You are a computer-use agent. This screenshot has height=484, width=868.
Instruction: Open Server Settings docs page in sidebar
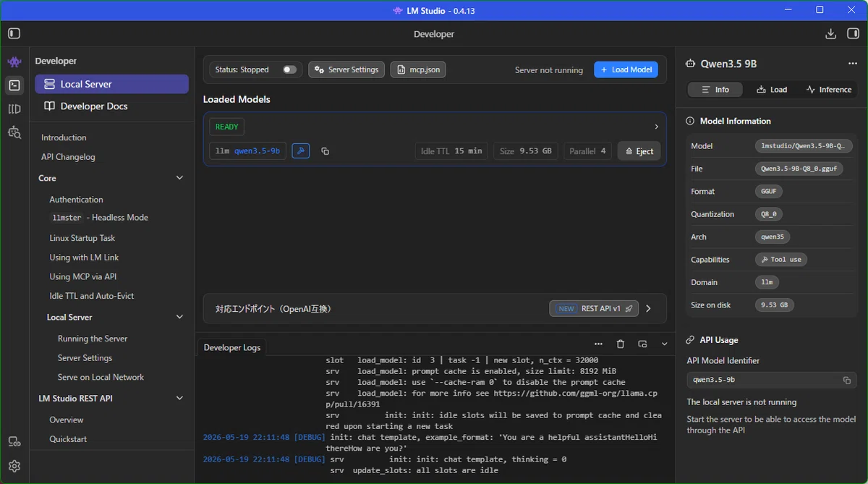click(85, 358)
